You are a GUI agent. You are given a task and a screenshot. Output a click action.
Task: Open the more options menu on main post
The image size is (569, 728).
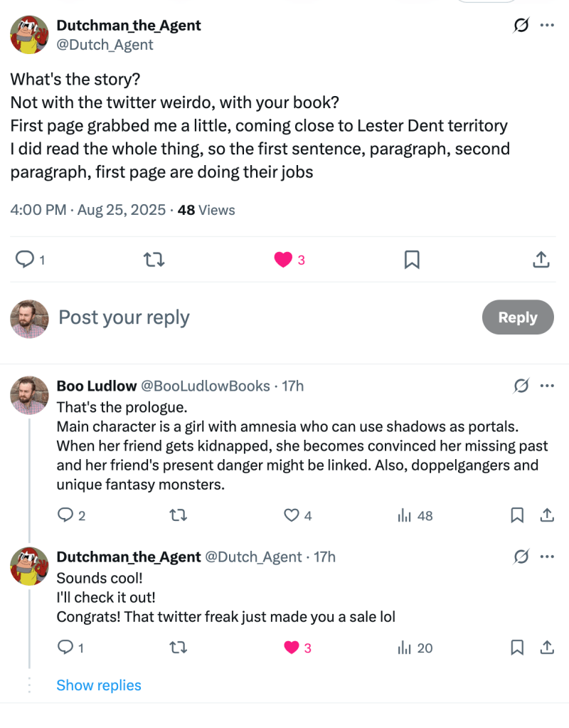547,26
